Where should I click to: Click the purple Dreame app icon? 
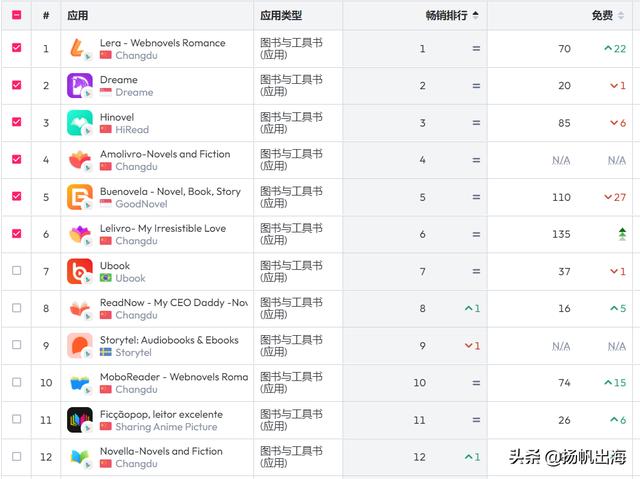79,86
